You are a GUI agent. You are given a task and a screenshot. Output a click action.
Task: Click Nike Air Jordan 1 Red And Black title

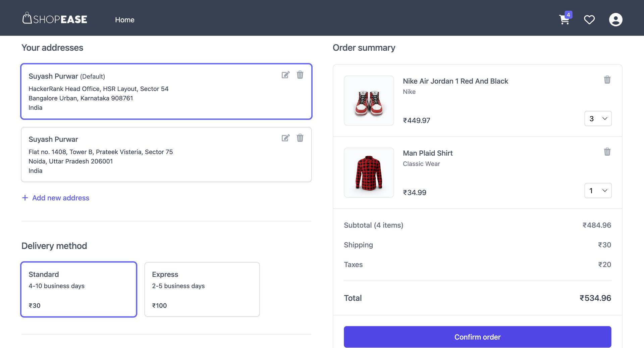(455, 81)
